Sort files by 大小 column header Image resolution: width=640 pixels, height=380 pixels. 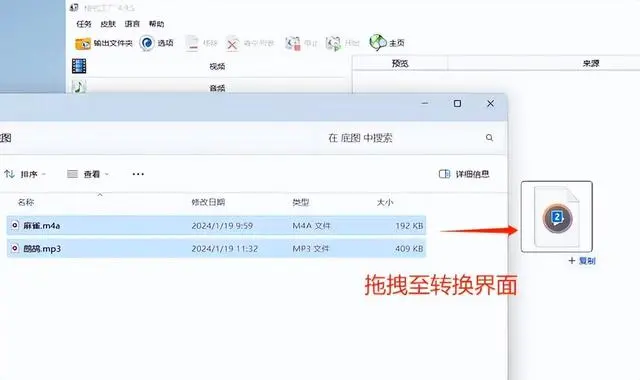pyautogui.click(x=385, y=202)
